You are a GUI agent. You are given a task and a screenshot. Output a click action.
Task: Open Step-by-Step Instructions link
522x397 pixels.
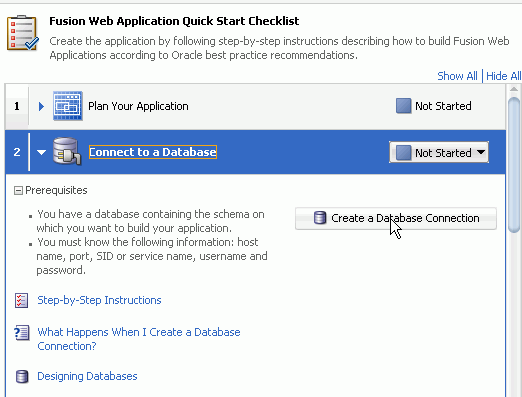click(x=99, y=300)
